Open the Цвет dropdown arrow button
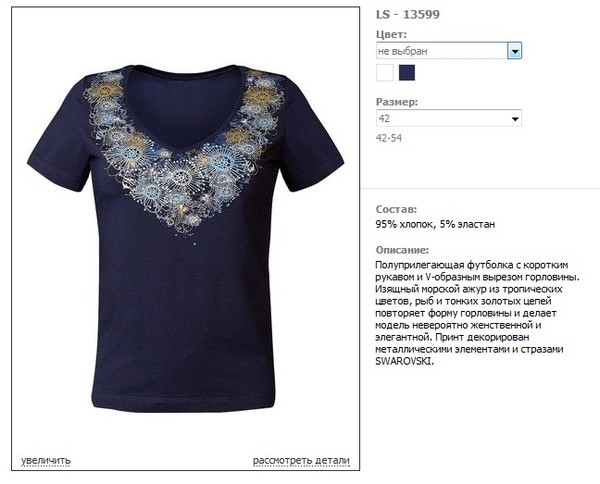Screen dimensions: 600x484 point(514,51)
